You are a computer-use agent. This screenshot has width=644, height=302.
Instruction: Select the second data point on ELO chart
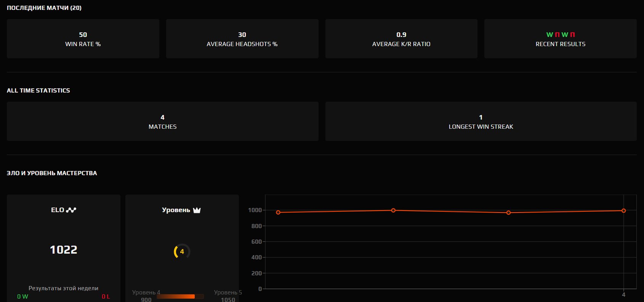coord(393,210)
